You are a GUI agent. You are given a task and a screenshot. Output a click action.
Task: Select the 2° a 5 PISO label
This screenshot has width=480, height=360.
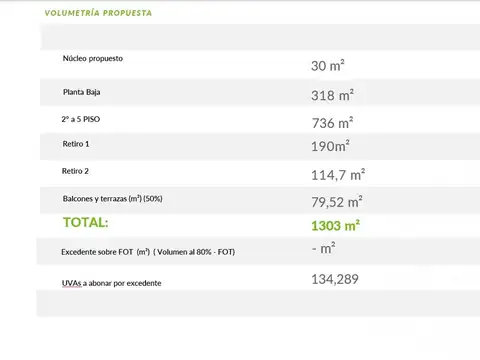click(81, 119)
